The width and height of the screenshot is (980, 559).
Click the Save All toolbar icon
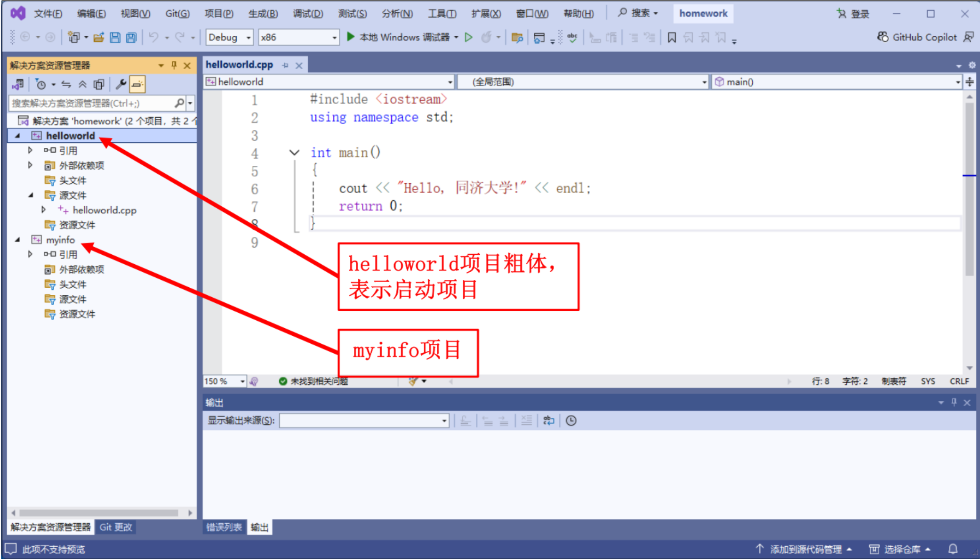pyautogui.click(x=131, y=37)
